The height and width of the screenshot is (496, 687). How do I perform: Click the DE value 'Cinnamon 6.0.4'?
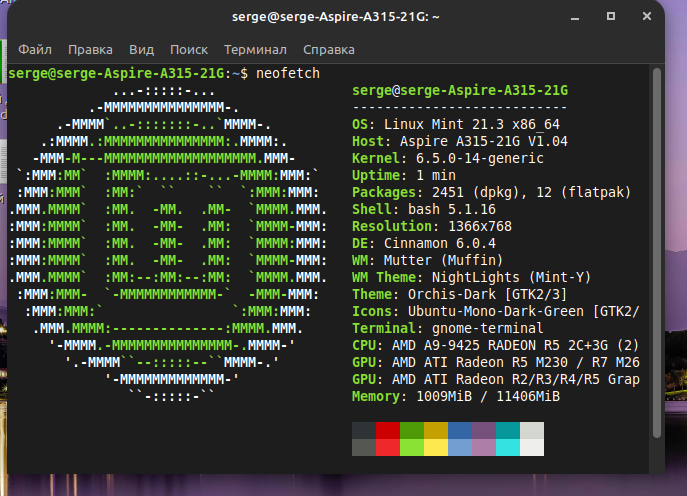pyautogui.click(x=440, y=243)
